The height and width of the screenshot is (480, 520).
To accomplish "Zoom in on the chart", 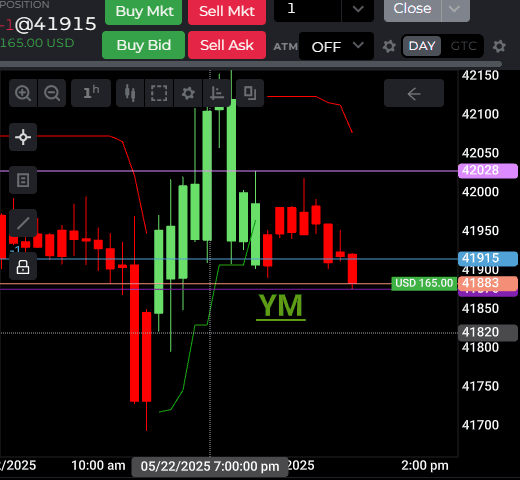I will click(x=23, y=93).
